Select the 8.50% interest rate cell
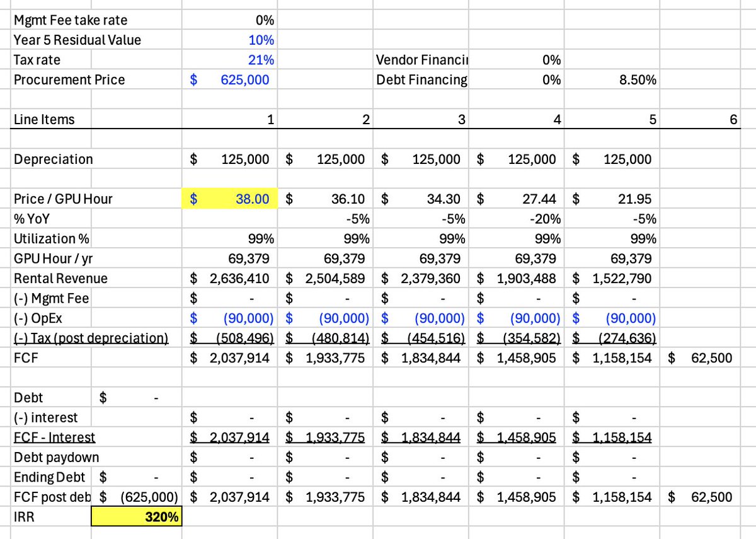 coord(612,79)
